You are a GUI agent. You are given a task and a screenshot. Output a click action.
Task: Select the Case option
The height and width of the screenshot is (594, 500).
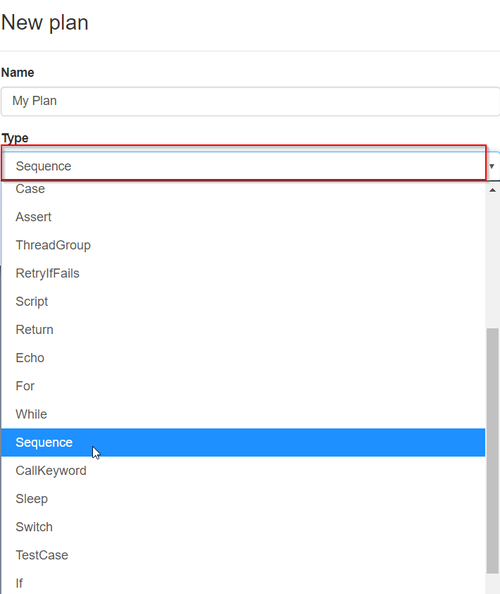click(243, 189)
